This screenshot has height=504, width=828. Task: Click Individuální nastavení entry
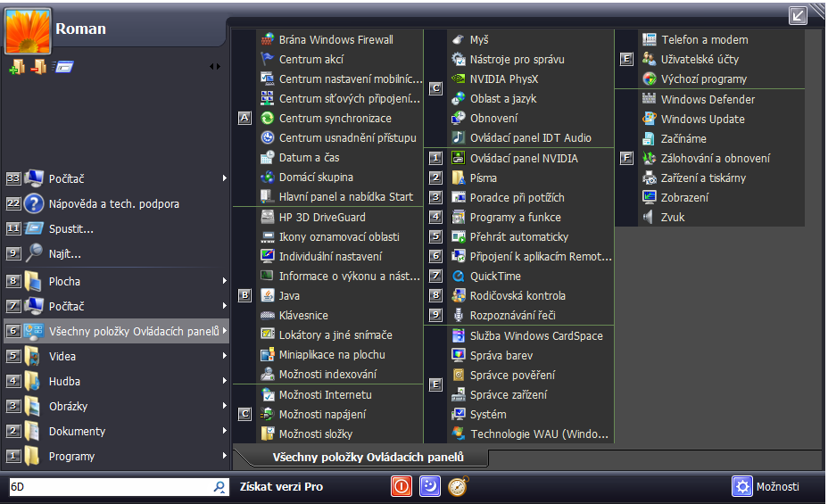coord(340,257)
